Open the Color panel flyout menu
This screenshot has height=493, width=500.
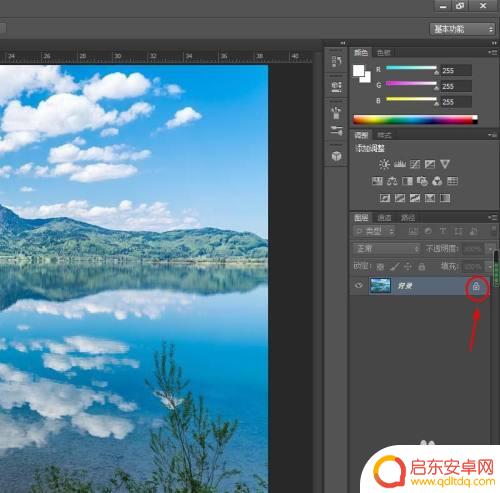click(x=493, y=52)
